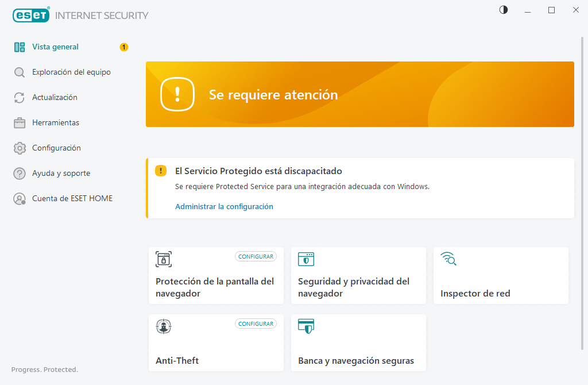Click the Vista general dashboard icon
The width and height of the screenshot is (588, 385).
pyautogui.click(x=20, y=47)
